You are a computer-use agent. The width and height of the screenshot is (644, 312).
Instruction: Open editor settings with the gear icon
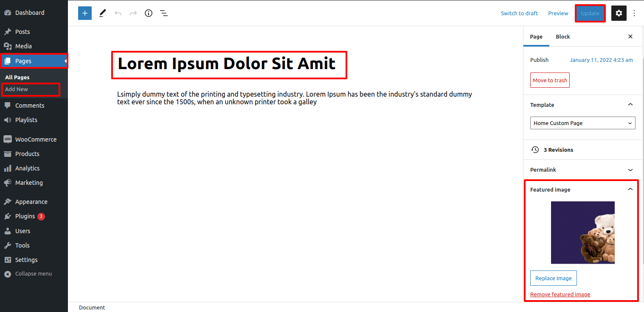coord(619,13)
